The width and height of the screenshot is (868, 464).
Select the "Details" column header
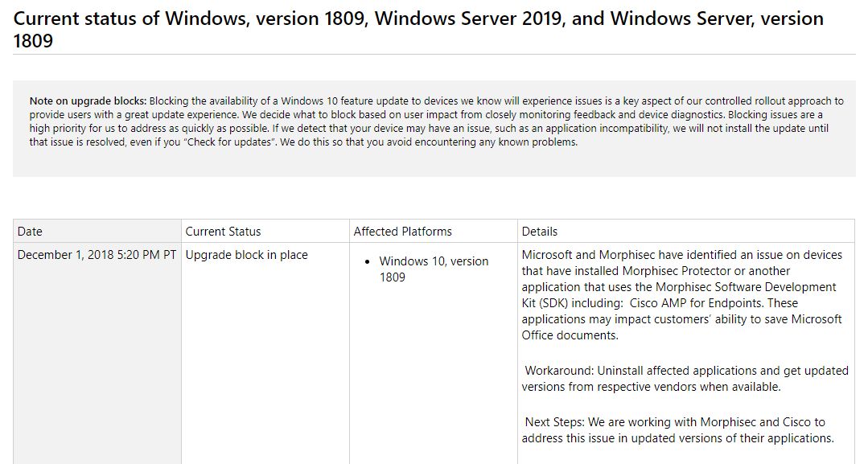[539, 232]
